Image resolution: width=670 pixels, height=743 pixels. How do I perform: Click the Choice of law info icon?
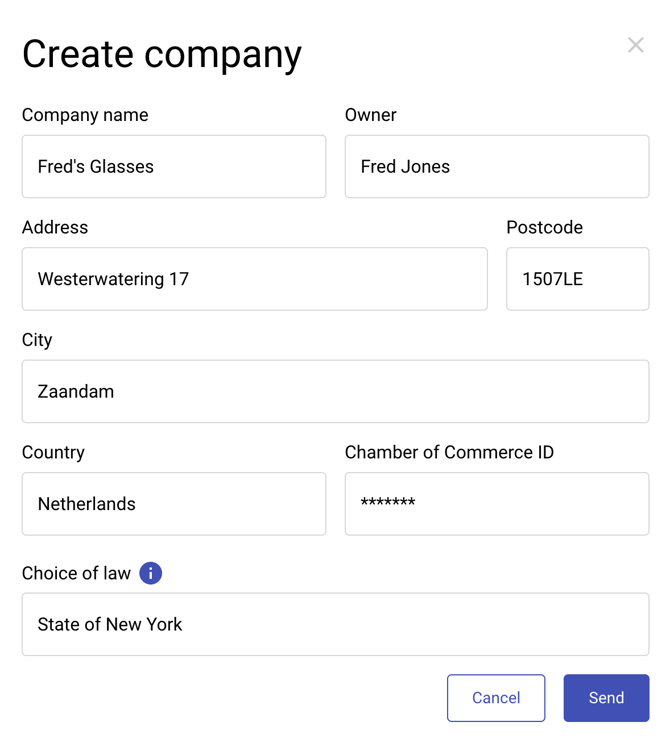[x=150, y=573]
